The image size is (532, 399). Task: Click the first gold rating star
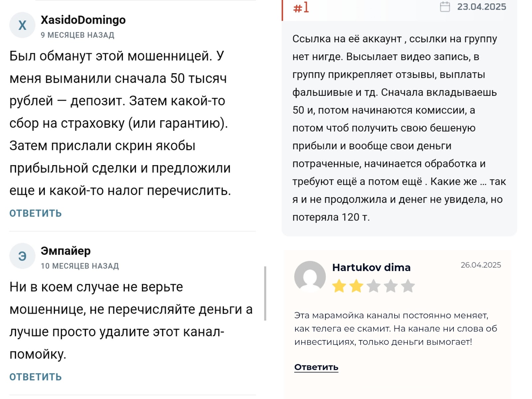(x=339, y=286)
